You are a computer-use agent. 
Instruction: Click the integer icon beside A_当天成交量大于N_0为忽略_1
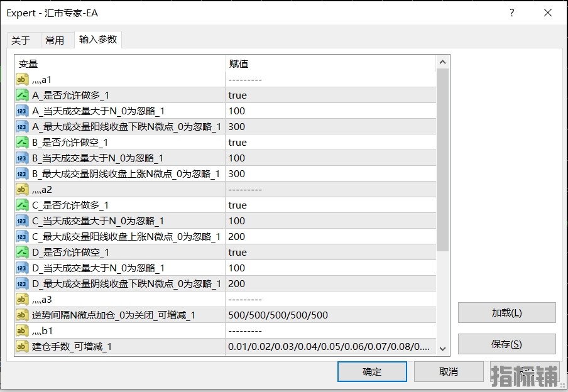click(22, 111)
